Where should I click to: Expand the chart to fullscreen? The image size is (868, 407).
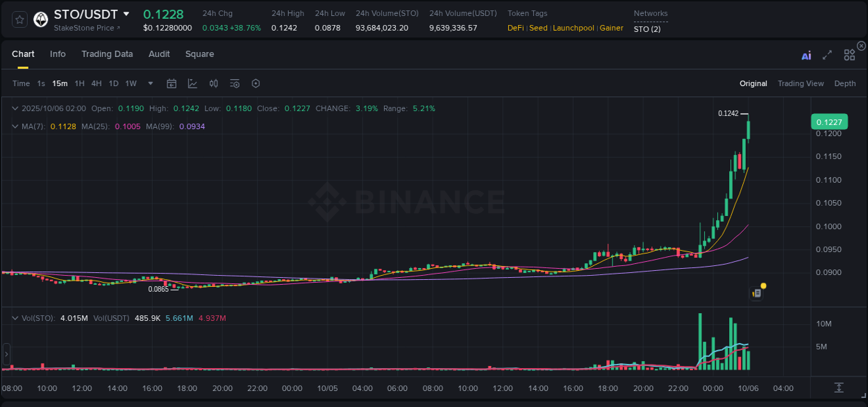point(826,55)
